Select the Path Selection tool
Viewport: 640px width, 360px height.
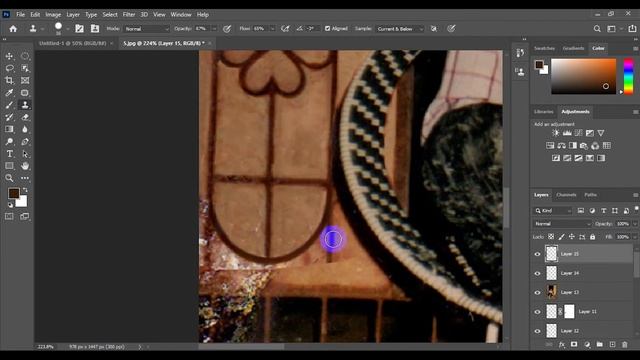coord(25,154)
